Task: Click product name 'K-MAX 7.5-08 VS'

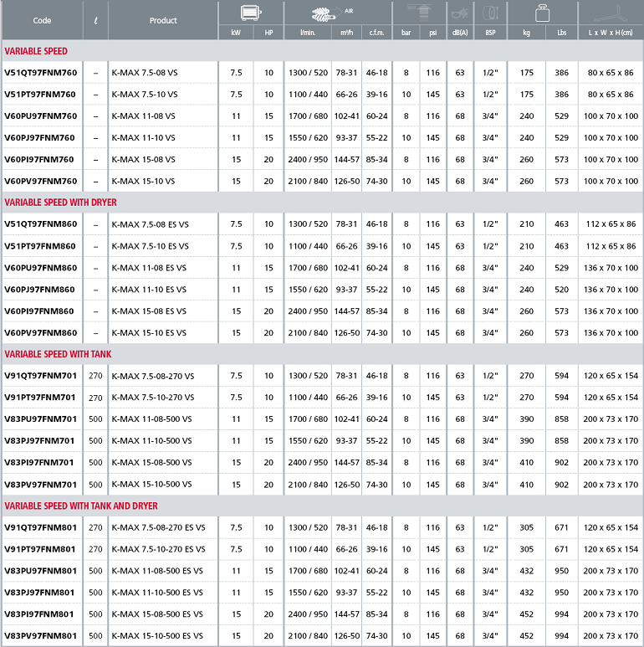Action: (x=145, y=73)
